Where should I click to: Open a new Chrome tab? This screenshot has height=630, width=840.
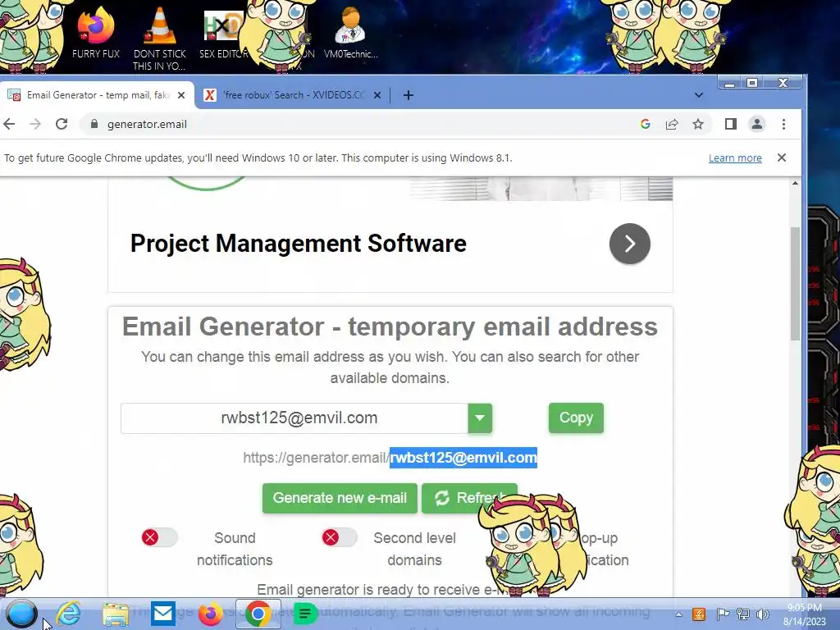pyautogui.click(x=409, y=95)
